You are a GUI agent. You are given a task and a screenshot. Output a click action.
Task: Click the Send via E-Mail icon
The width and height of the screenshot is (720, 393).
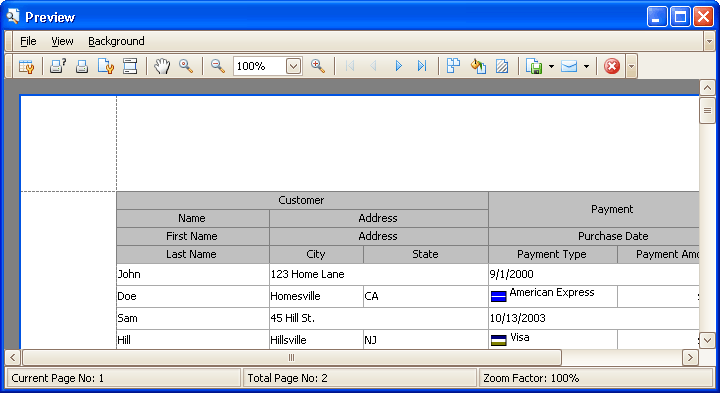pyautogui.click(x=569, y=67)
